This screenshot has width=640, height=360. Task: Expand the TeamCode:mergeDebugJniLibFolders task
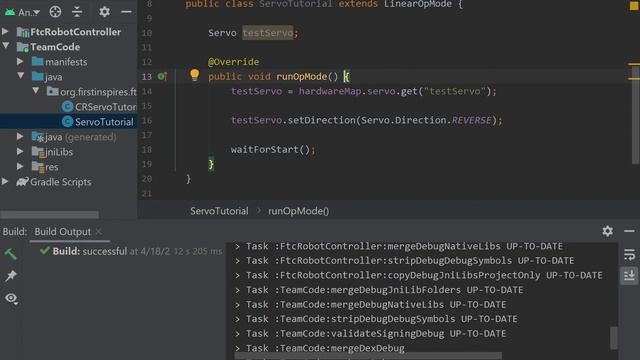(x=238, y=290)
